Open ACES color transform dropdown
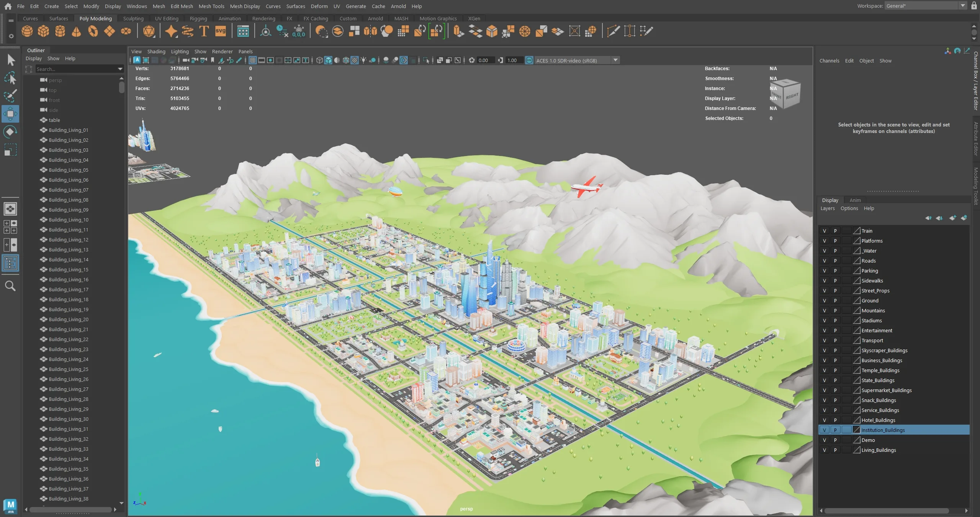This screenshot has height=517, width=980. 615,60
